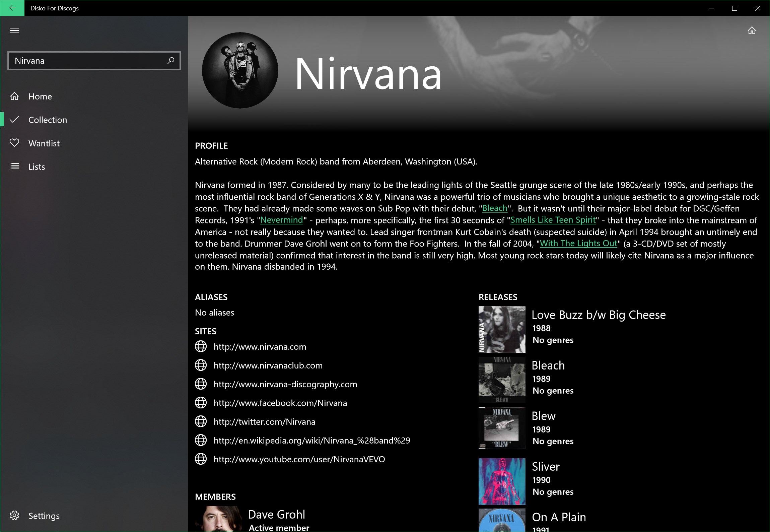The image size is (770, 532).
Task: Click the Lists icon in sidebar
Action: 14,167
